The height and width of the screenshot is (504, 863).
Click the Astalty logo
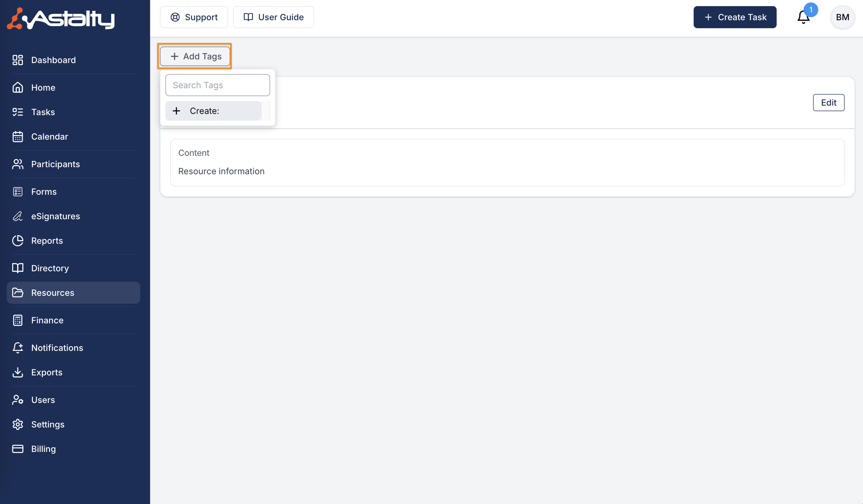61,18
